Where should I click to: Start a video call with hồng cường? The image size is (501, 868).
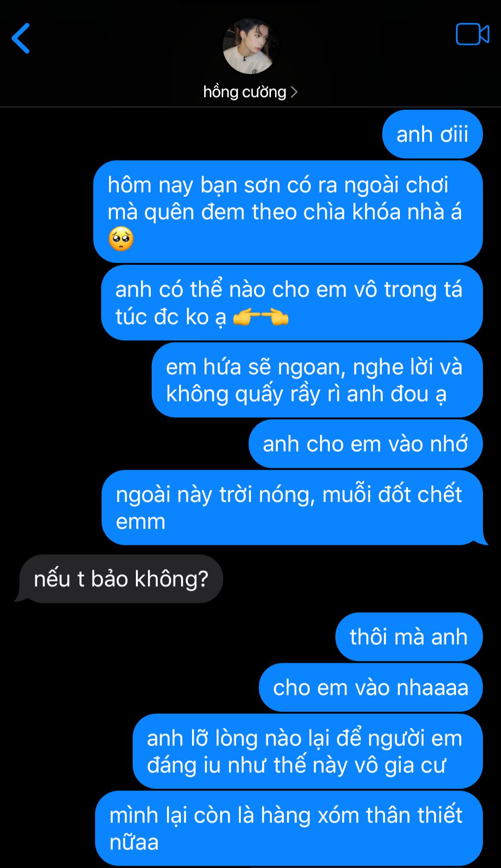[x=472, y=34]
